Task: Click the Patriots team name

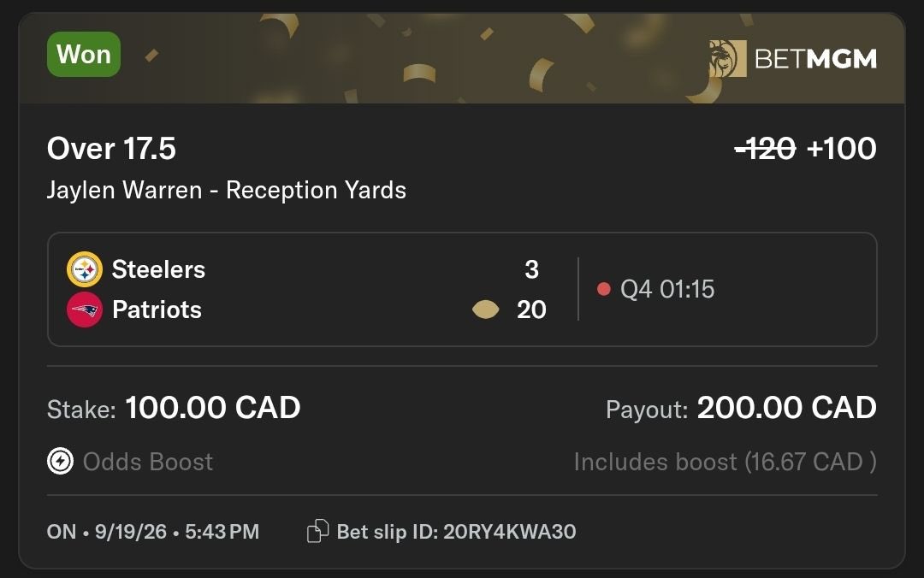Action: coord(157,310)
